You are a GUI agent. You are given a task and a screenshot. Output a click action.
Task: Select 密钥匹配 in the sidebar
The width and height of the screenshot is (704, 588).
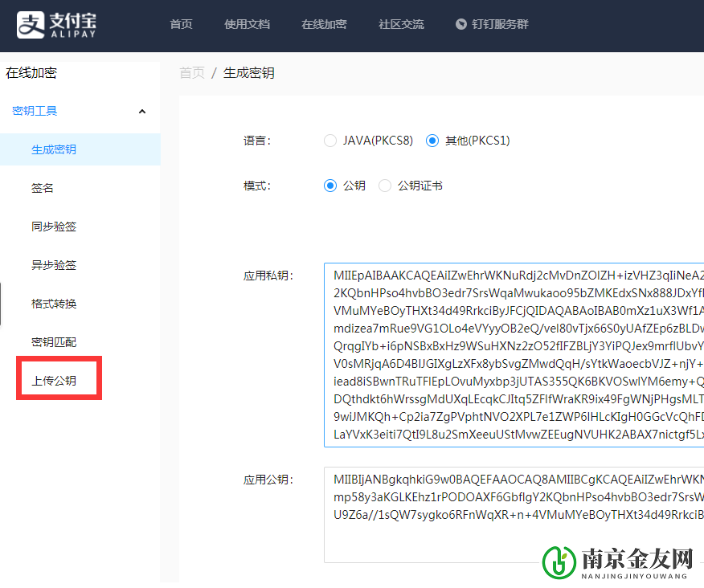tap(53, 341)
